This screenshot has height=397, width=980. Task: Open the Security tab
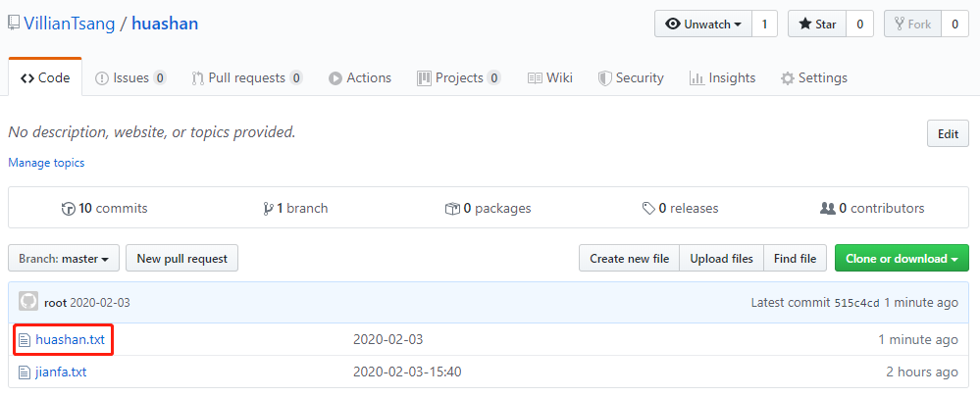pos(631,78)
